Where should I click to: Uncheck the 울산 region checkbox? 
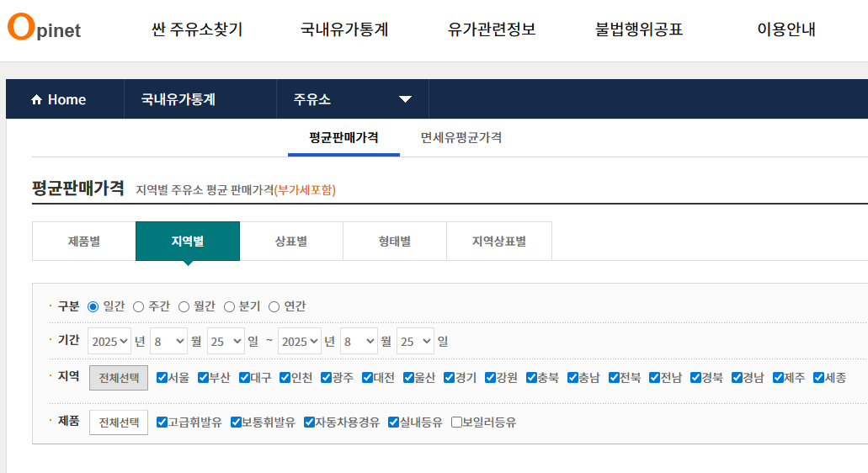pos(408,377)
